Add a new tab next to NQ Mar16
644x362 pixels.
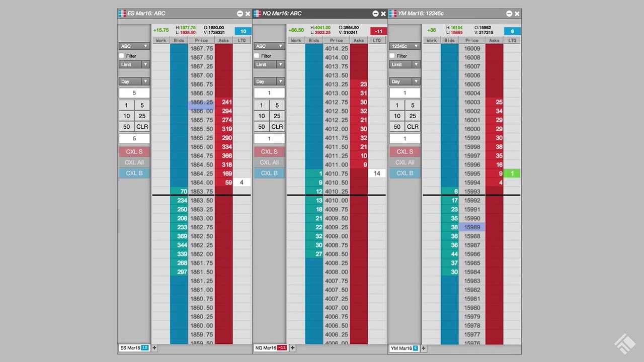(293, 348)
